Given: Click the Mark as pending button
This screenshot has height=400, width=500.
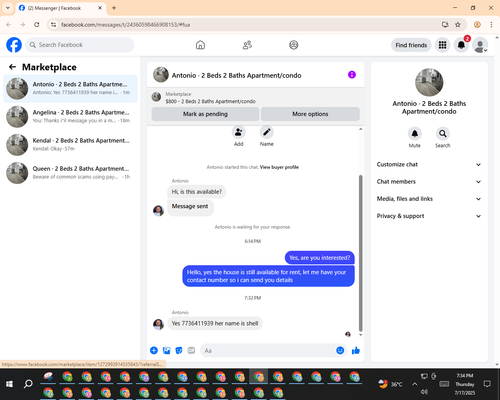Looking at the screenshot, I should (205, 114).
